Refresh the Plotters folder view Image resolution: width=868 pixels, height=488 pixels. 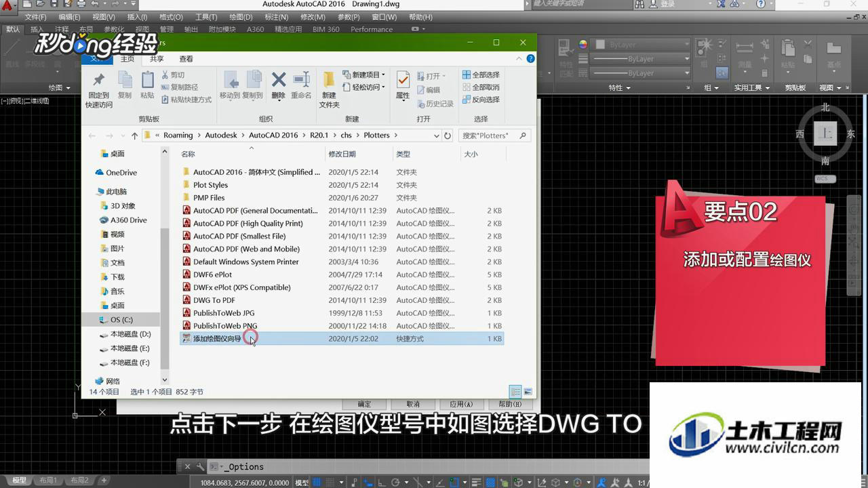click(x=448, y=136)
